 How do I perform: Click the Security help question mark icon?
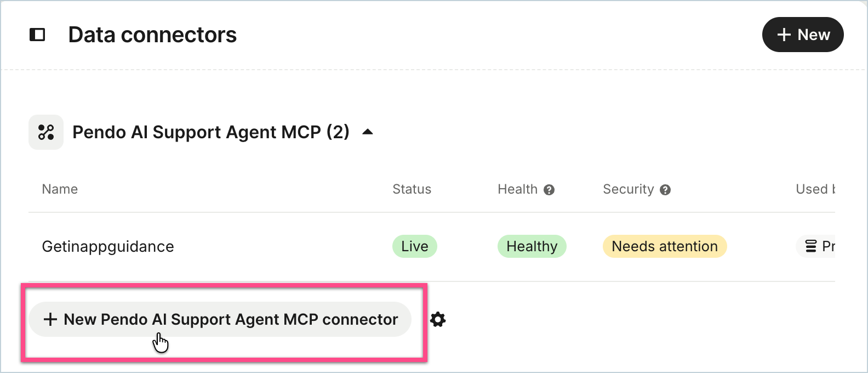665,190
